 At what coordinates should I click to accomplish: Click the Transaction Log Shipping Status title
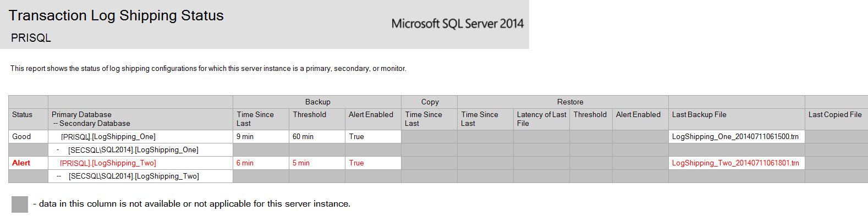coord(116,15)
